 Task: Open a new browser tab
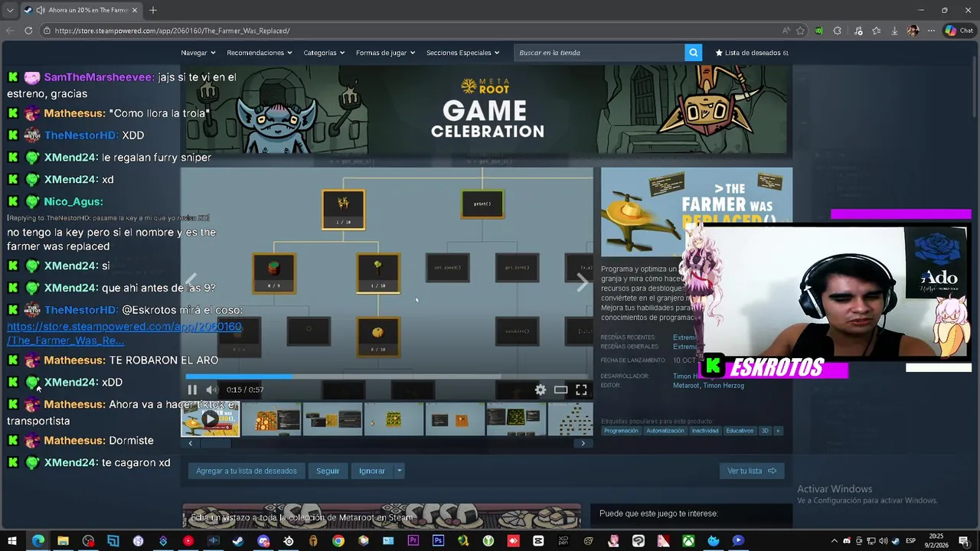153,10
